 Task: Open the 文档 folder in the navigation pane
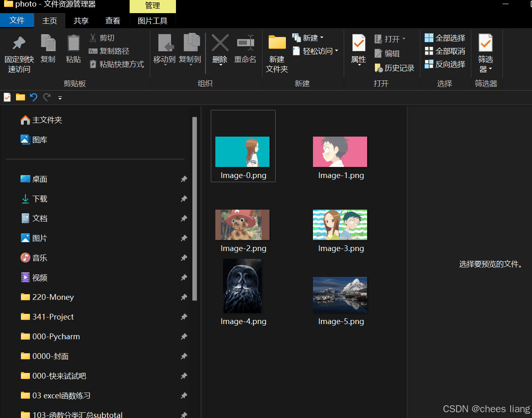point(34,218)
